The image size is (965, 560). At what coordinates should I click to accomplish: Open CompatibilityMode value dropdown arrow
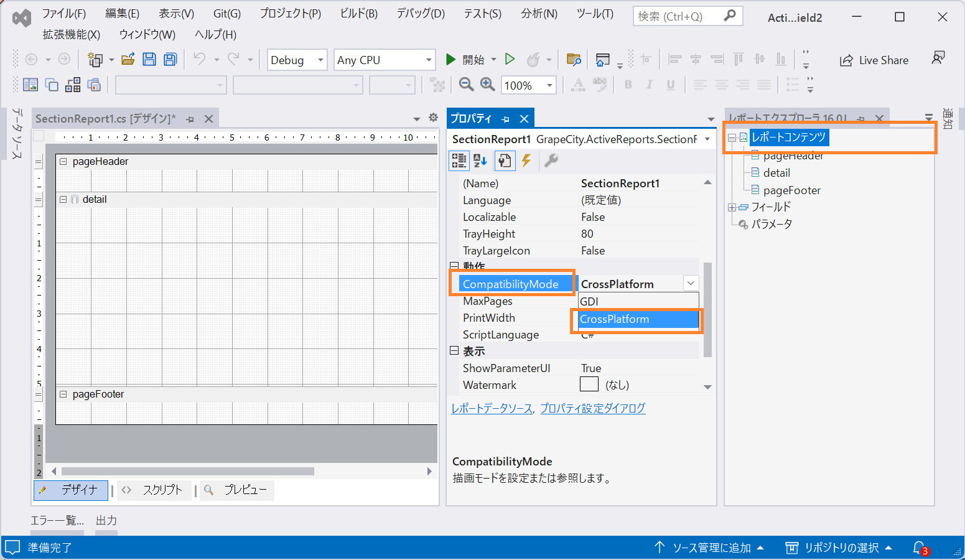click(691, 283)
